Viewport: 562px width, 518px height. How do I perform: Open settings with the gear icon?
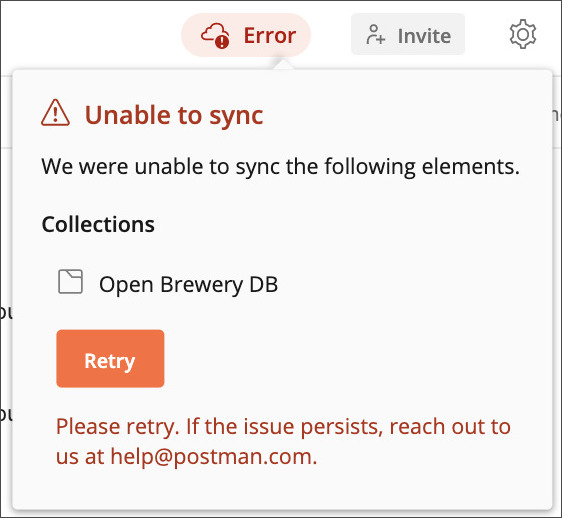tap(523, 34)
